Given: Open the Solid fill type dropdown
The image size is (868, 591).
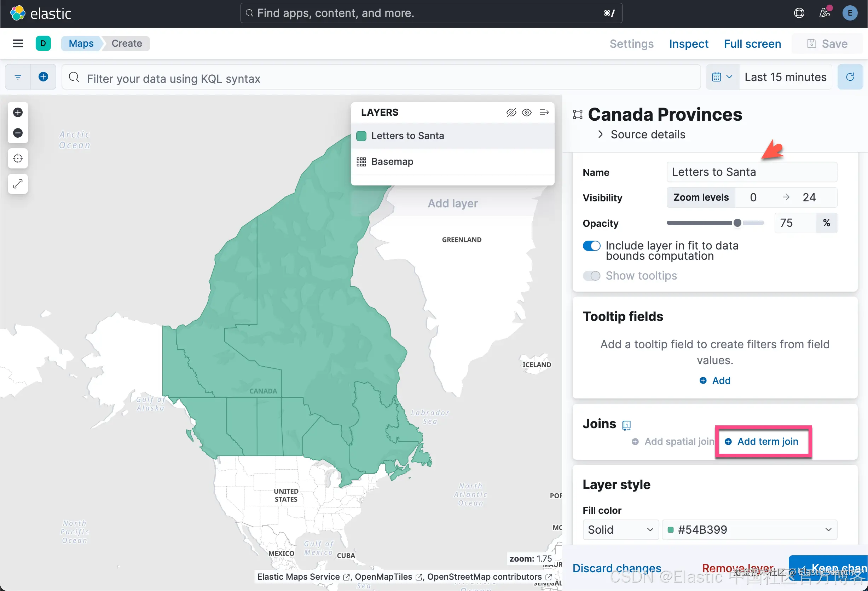Looking at the screenshot, I should tap(620, 530).
